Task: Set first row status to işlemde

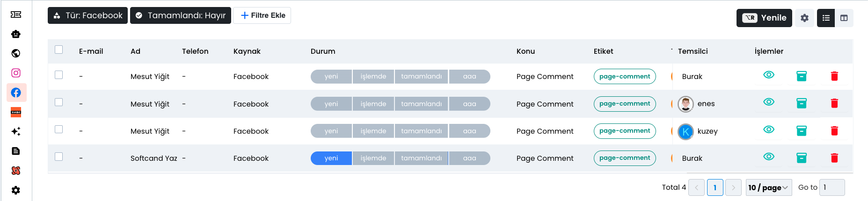Action: [373, 77]
